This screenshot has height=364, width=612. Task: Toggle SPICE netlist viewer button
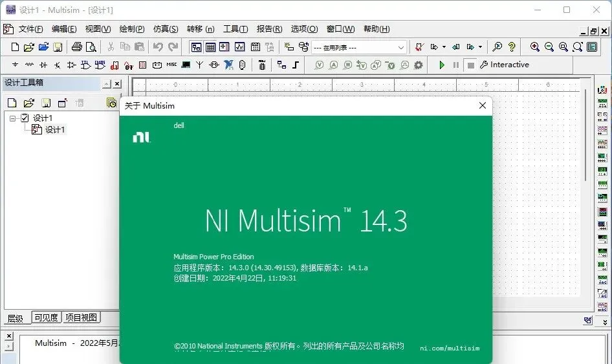point(224,47)
